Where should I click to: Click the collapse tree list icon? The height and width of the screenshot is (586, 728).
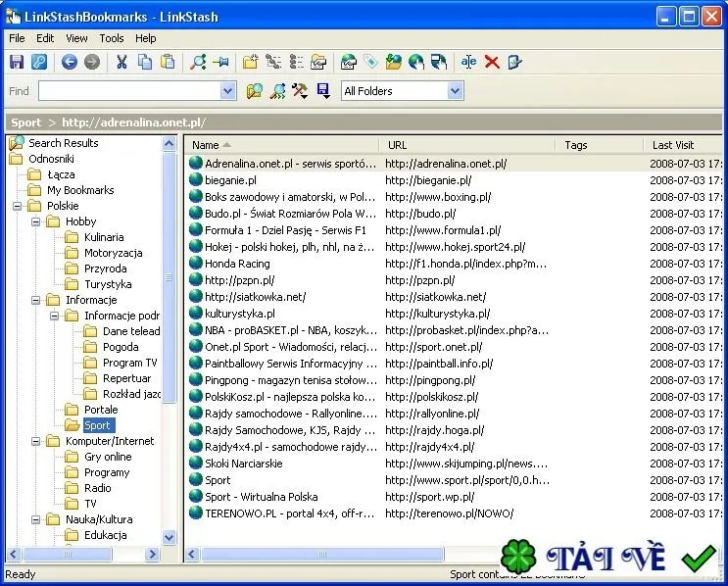click(x=296, y=62)
